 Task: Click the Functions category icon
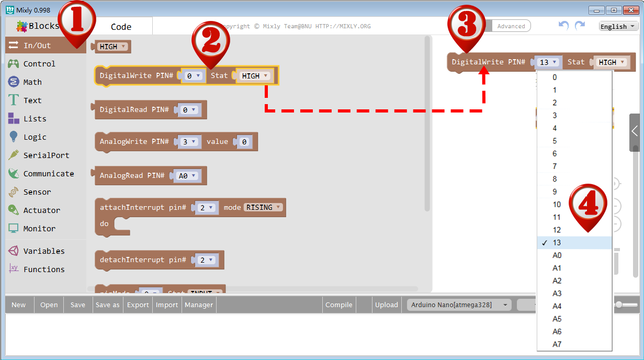[x=14, y=269]
